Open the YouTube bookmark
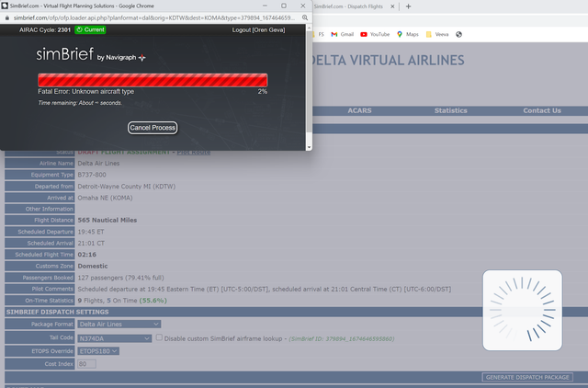The image size is (588, 388). click(375, 34)
